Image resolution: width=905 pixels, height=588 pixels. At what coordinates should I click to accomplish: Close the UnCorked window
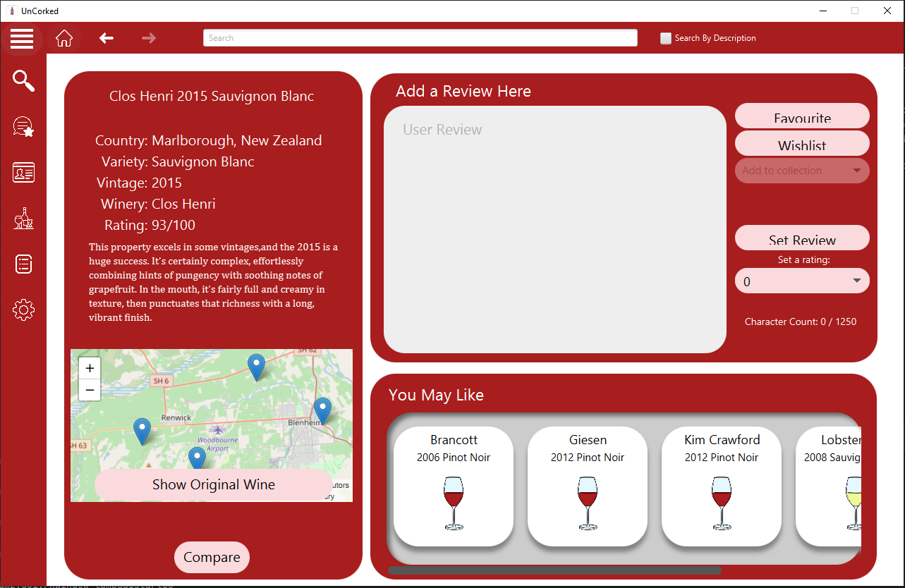pos(887,11)
